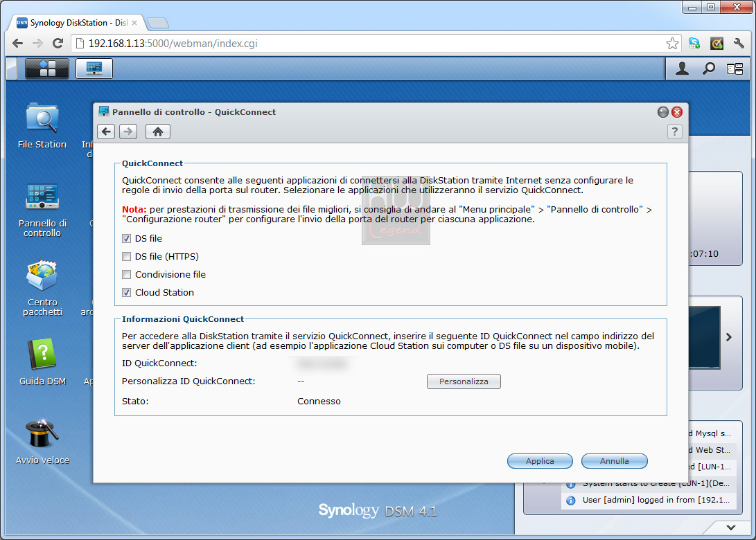Open the Chrome wrench menu

[x=739, y=44]
